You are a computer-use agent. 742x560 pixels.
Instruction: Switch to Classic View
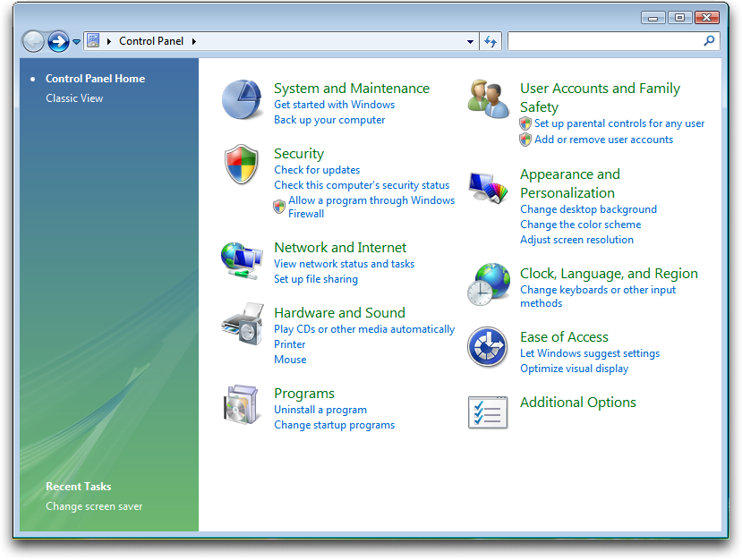74,98
